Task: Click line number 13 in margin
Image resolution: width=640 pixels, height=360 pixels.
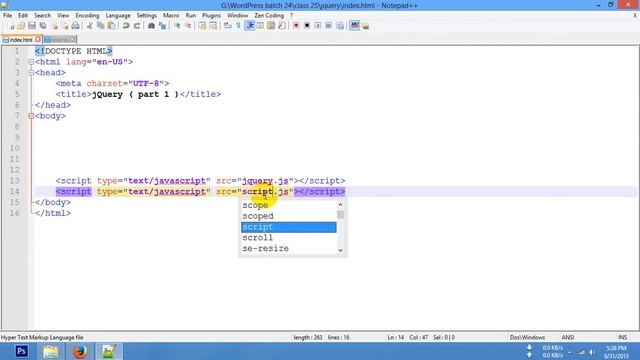Action: pyautogui.click(x=15, y=181)
